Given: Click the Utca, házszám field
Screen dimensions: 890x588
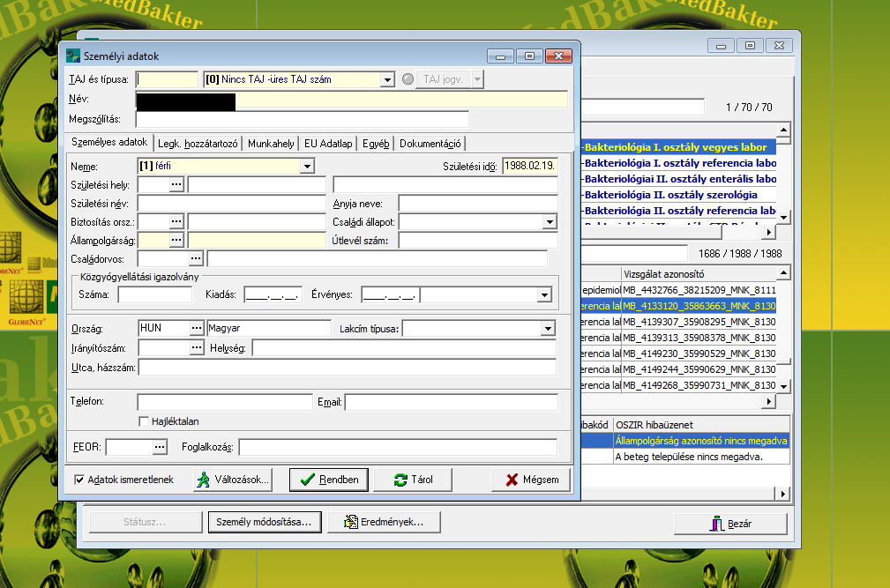Looking at the screenshot, I should pyautogui.click(x=347, y=368).
